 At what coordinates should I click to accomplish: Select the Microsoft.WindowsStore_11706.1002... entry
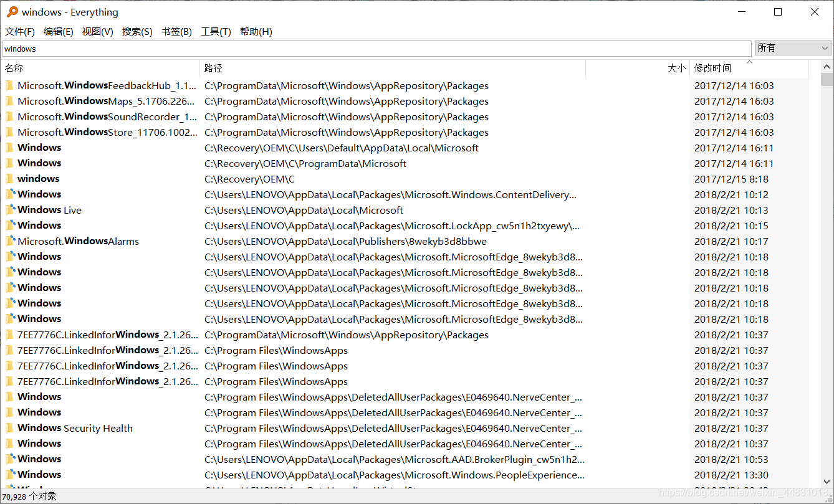(x=107, y=132)
